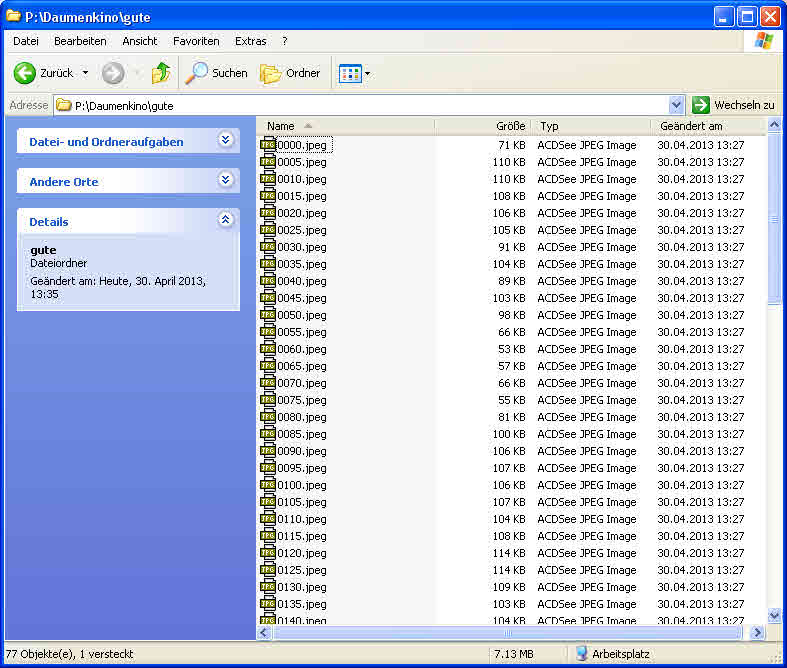This screenshot has height=668, width=787.
Task: Open the ? help menu
Action: pyautogui.click(x=285, y=41)
